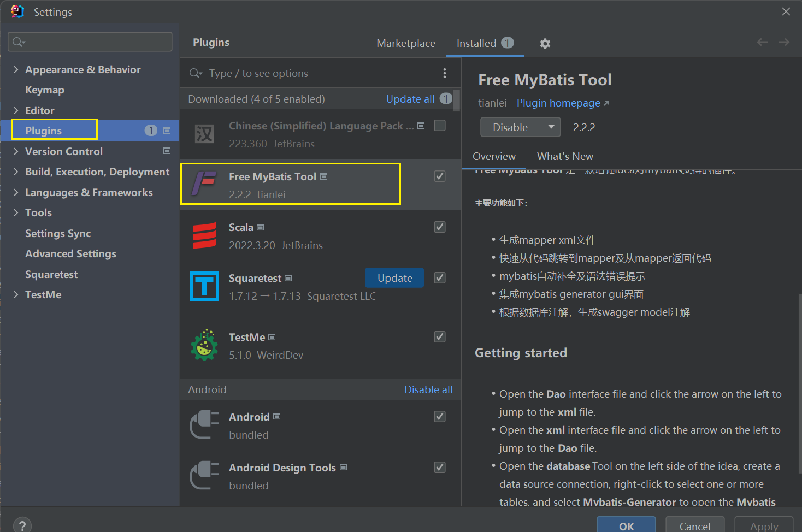The image size is (802, 532).
Task: Select Android Design Tools plugin name
Action: tap(282, 468)
